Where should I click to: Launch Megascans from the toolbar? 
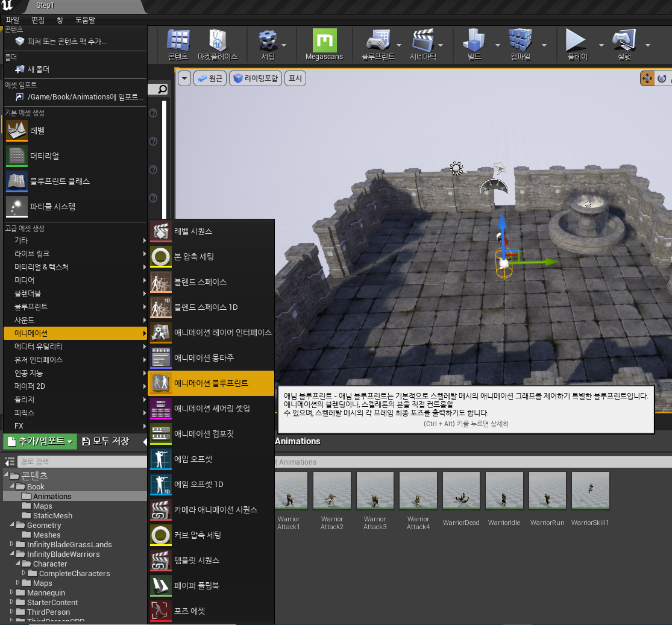tap(324, 45)
